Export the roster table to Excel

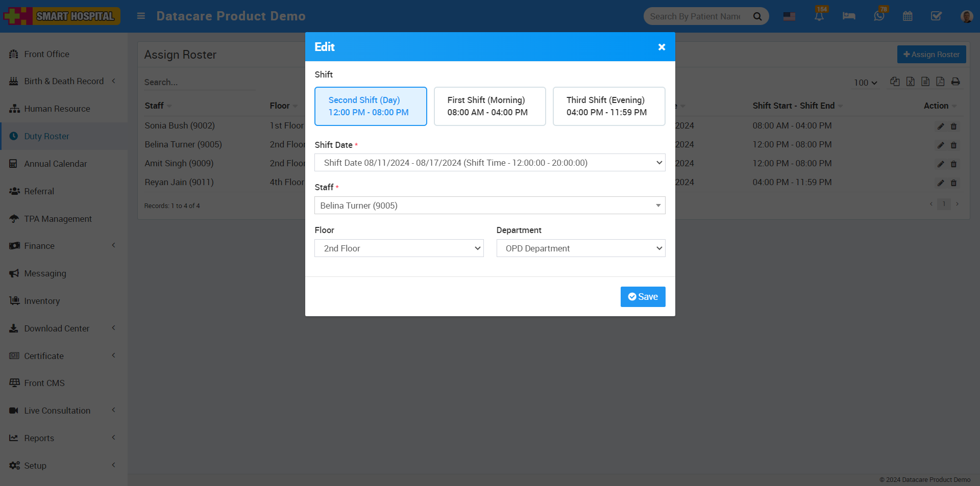[x=910, y=81]
